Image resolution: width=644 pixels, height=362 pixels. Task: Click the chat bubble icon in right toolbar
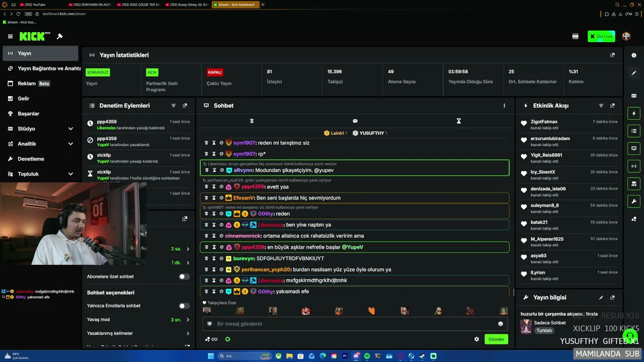pyautogui.click(x=634, y=149)
